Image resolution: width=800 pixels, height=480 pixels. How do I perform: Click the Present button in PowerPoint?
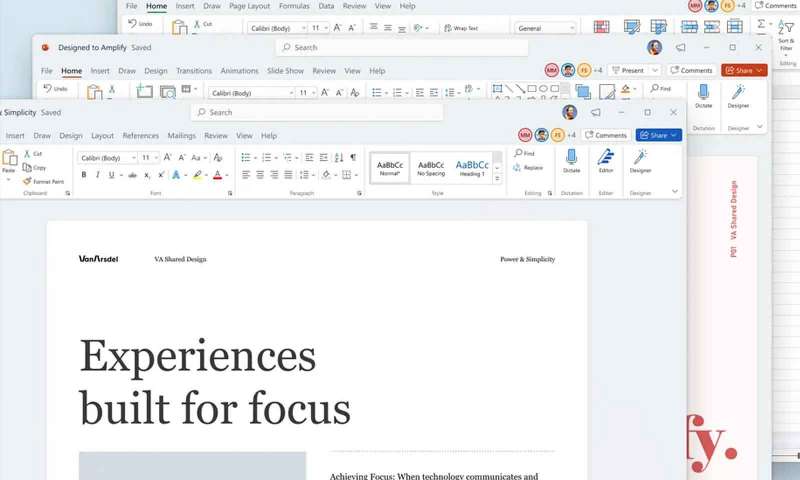click(x=628, y=70)
